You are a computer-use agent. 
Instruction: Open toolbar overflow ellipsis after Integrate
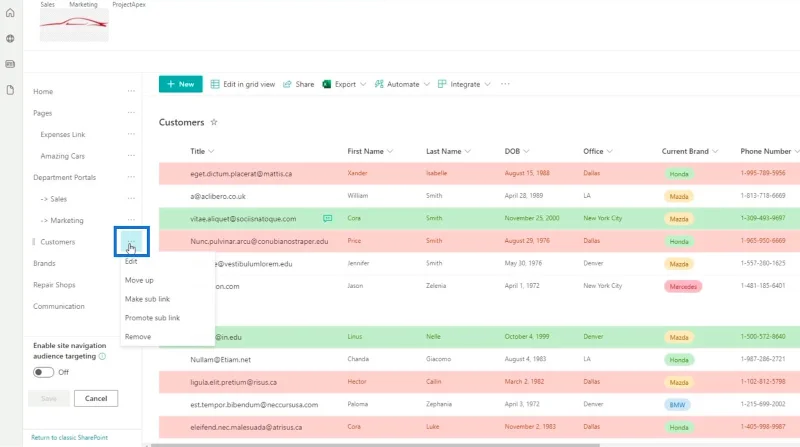point(505,84)
